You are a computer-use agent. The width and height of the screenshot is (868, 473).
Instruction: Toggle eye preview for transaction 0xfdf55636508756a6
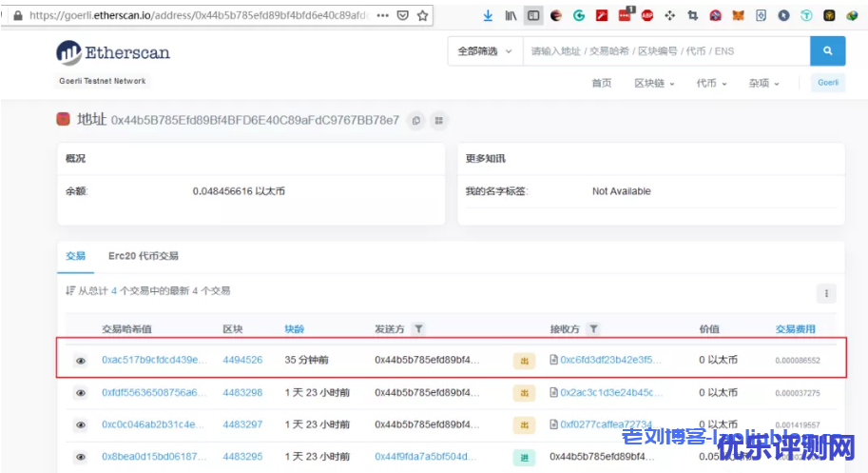(x=81, y=393)
